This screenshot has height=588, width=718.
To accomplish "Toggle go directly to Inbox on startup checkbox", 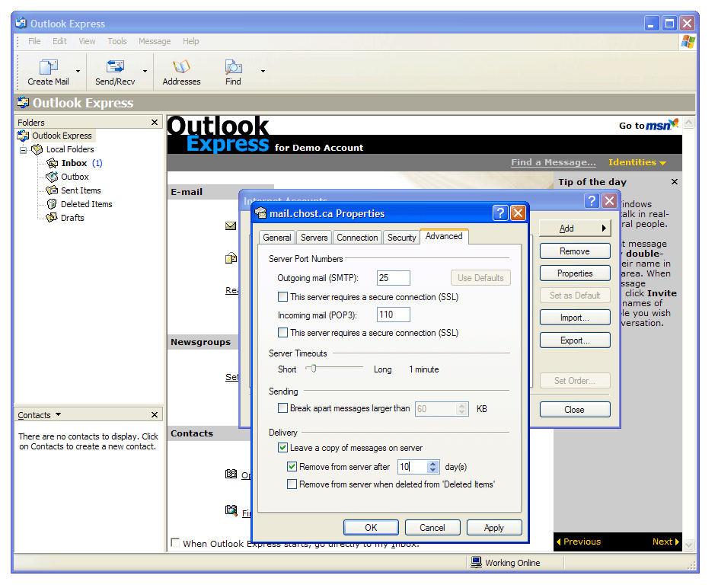I will 175,542.
